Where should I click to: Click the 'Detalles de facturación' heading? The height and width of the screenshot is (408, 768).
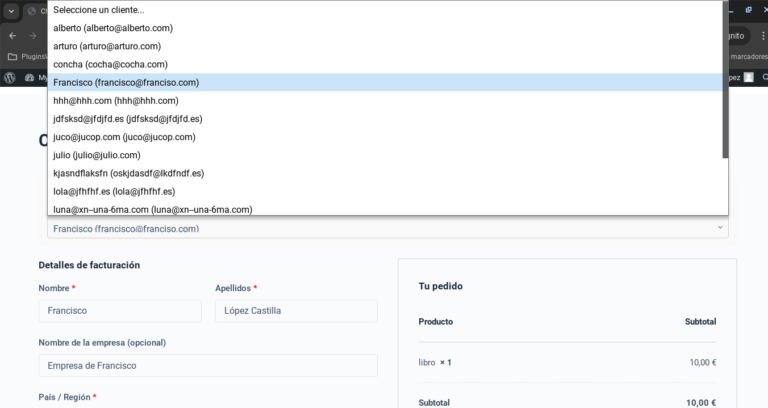[x=89, y=265]
